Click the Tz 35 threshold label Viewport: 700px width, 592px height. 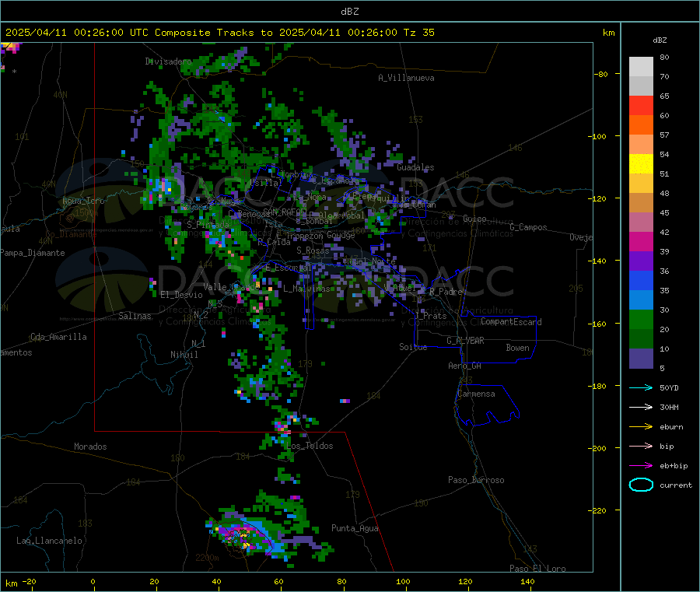(x=418, y=33)
